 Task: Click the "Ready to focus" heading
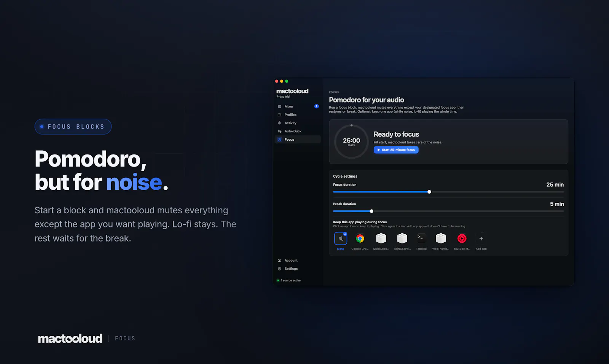pos(396,134)
